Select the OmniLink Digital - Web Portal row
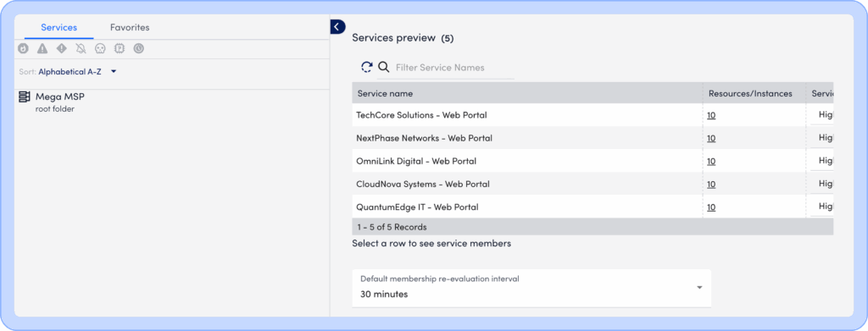This screenshot has height=331, width=868. pos(593,162)
